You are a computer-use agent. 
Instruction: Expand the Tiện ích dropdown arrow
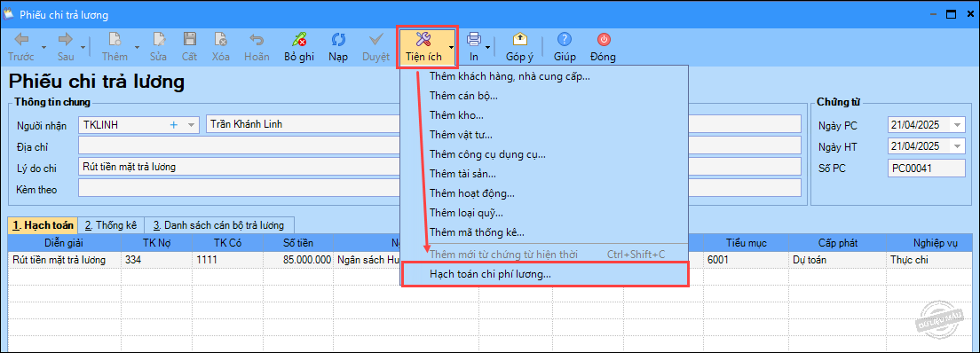[451, 48]
